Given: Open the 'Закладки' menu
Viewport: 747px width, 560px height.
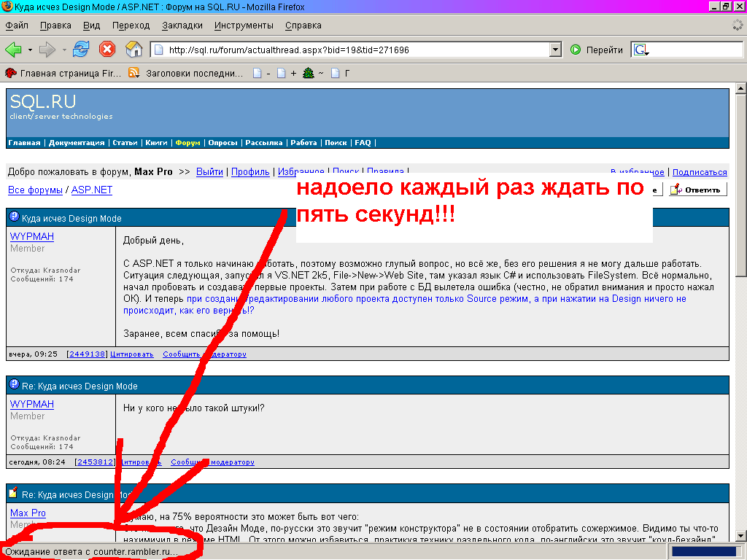Looking at the screenshot, I should point(182,25).
